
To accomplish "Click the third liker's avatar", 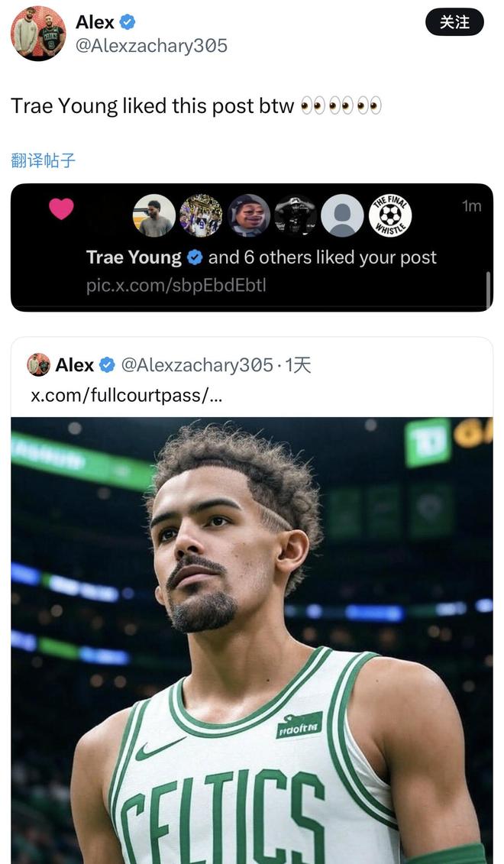I will pos(249,215).
